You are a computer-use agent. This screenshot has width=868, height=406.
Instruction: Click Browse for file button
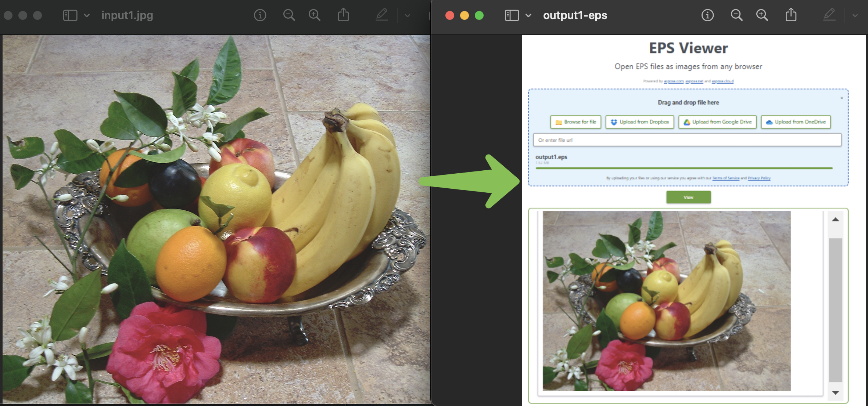point(575,122)
